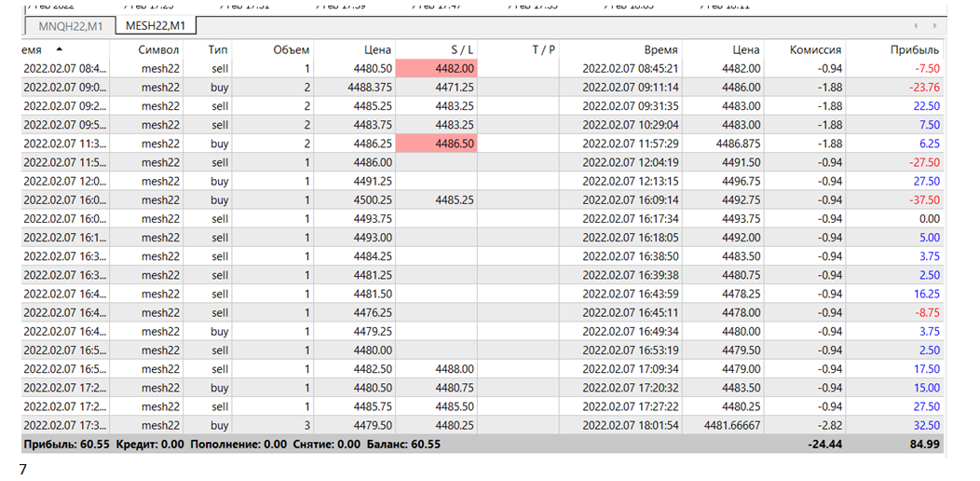Click the close price 4478.25
Image resolution: width=980 pixels, height=481 pixels.
(742, 294)
